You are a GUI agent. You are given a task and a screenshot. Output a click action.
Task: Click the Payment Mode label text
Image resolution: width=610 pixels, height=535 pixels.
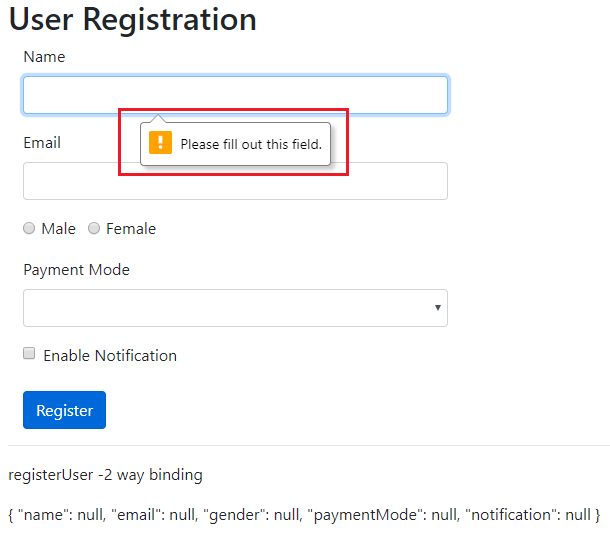coord(76,270)
